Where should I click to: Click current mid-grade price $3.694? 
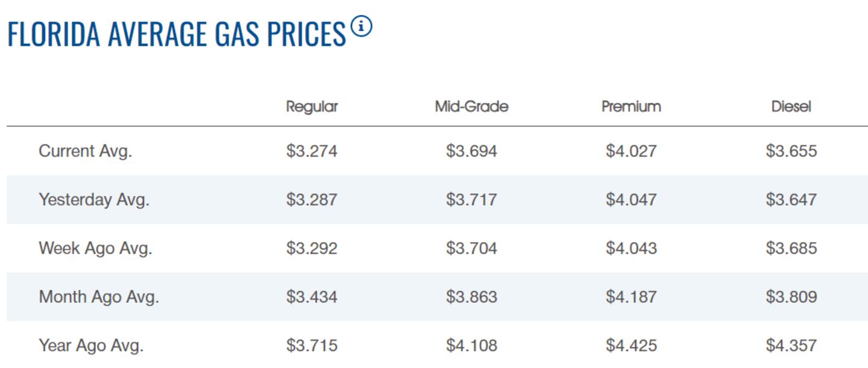pos(471,151)
